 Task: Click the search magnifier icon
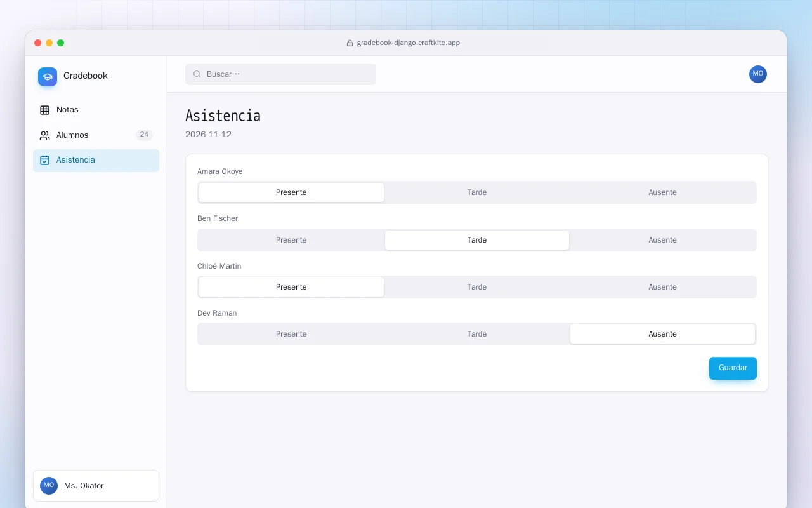(x=197, y=74)
